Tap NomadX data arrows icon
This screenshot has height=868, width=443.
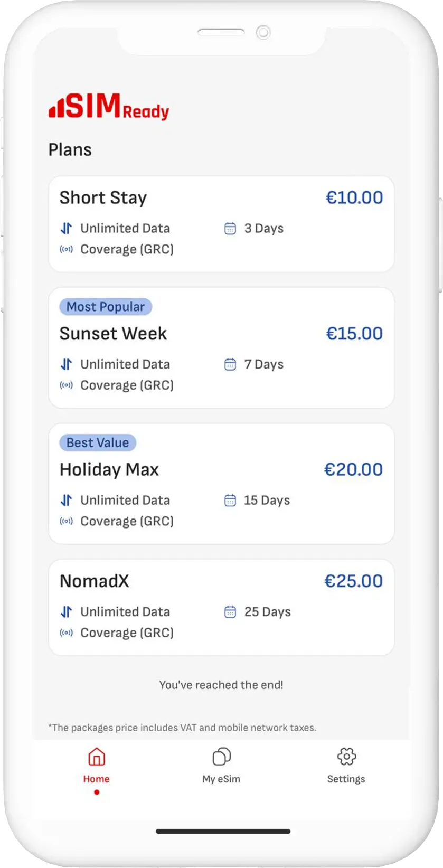pyautogui.click(x=66, y=612)
